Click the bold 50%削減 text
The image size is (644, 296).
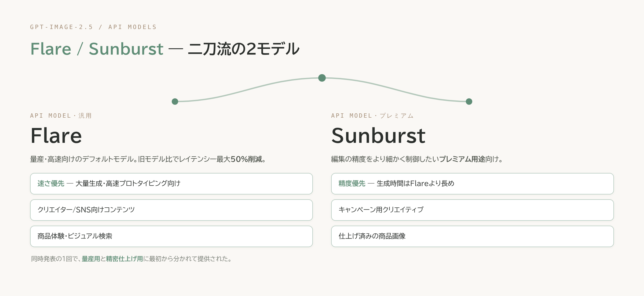coord(246,159)
